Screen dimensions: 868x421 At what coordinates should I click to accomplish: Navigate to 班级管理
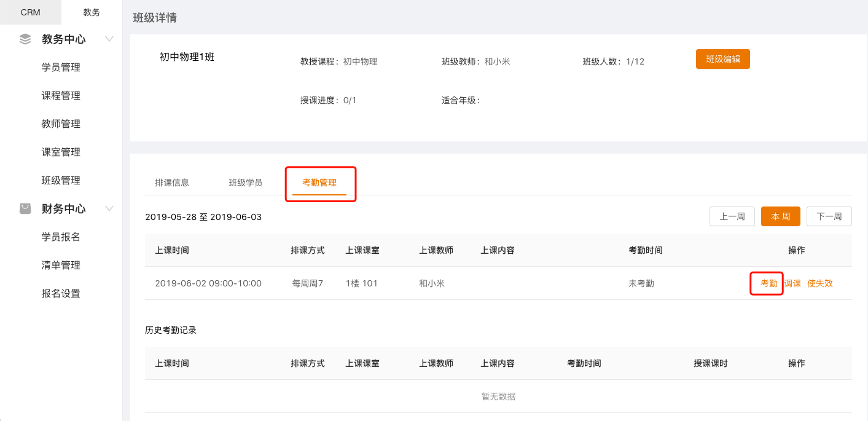coord(61,181)
